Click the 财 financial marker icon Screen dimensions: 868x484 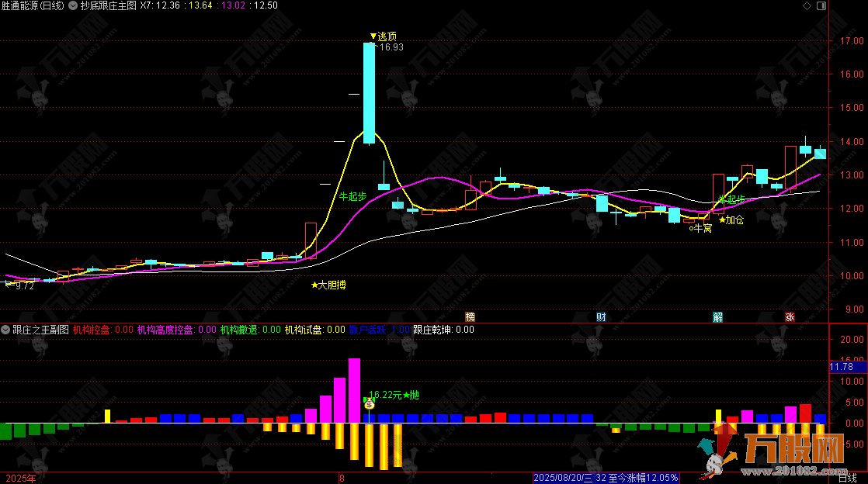[x=601, y=316]
